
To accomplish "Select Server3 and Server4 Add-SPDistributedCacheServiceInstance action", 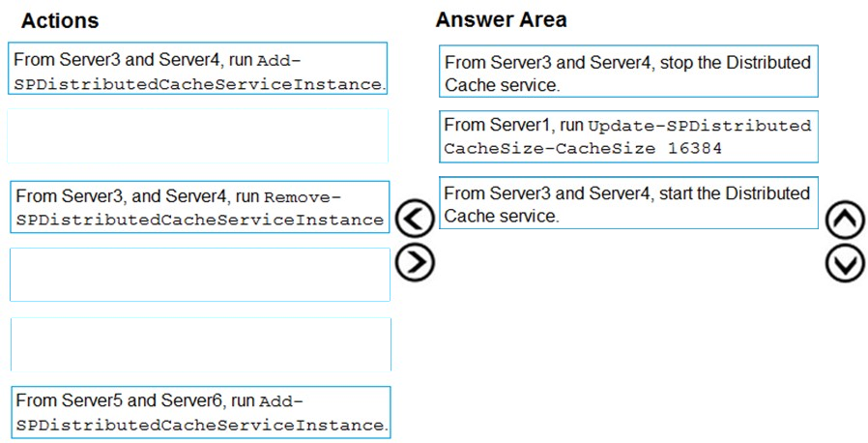I will pos(197,69).
